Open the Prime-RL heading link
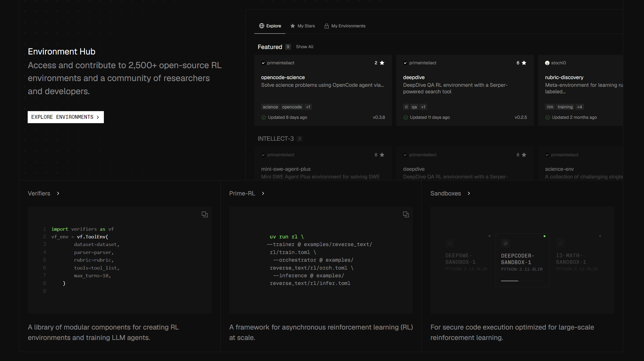 point(242,194)
